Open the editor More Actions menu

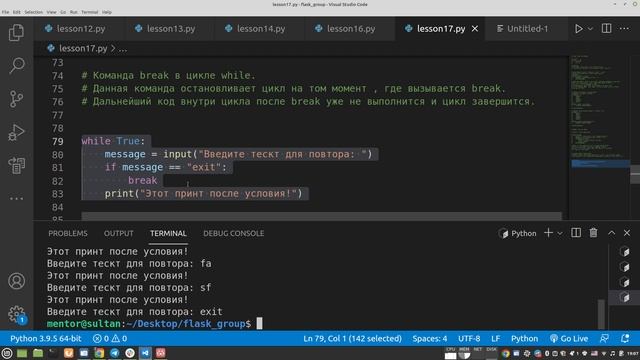point(624,29)
